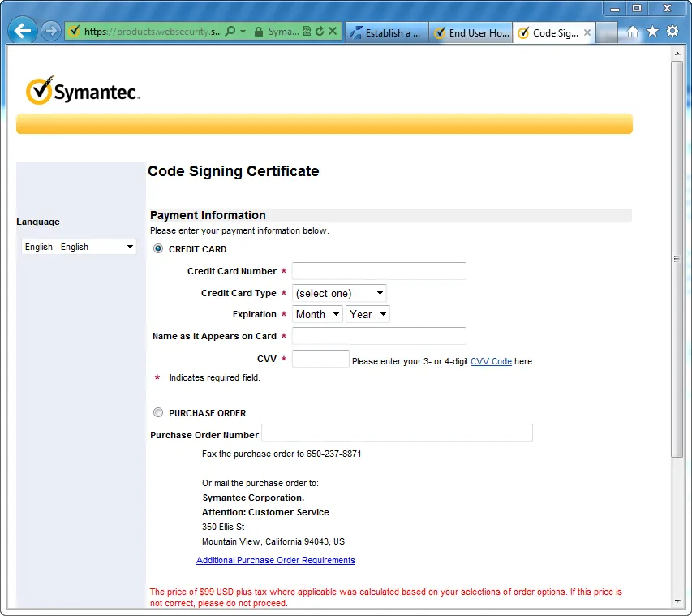Go back with the browser Back arrow
The height and width of the screenshot is (616, 692).
[22, 31]
